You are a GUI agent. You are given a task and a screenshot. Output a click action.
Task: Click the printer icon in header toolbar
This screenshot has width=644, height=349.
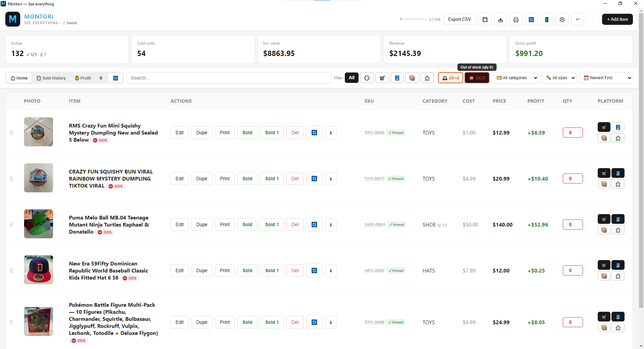[516, 19]
